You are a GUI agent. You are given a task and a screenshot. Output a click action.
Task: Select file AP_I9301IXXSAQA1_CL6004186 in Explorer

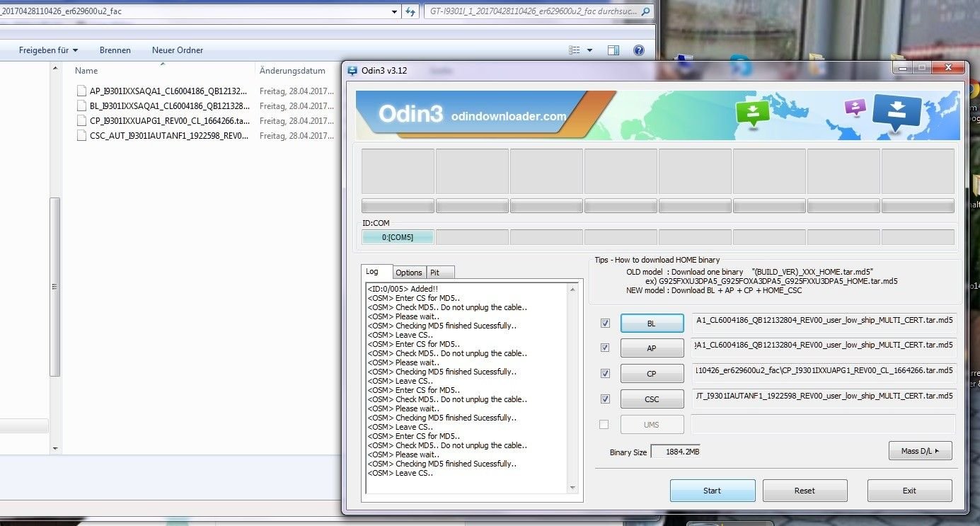(x=169, y=91)
